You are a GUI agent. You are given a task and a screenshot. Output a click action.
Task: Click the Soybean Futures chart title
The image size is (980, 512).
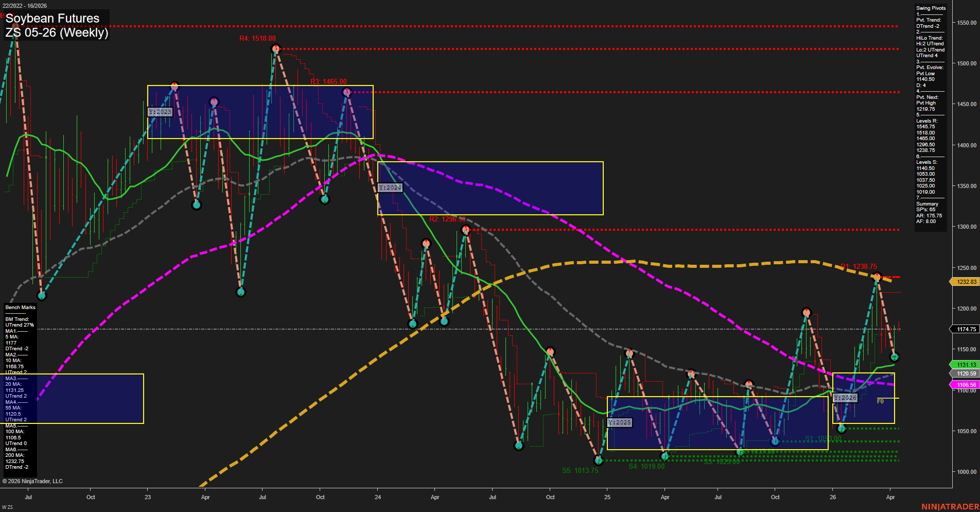coord(51,18)
